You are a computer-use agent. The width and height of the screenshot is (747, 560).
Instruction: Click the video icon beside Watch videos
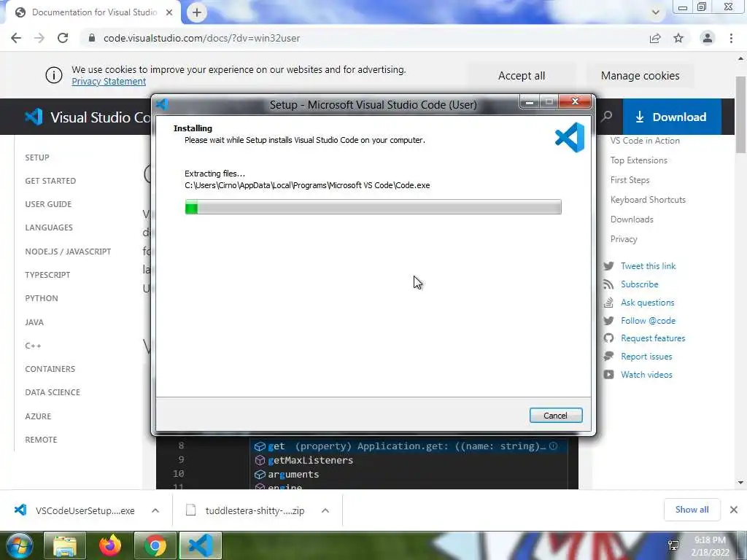click(608, 375)
